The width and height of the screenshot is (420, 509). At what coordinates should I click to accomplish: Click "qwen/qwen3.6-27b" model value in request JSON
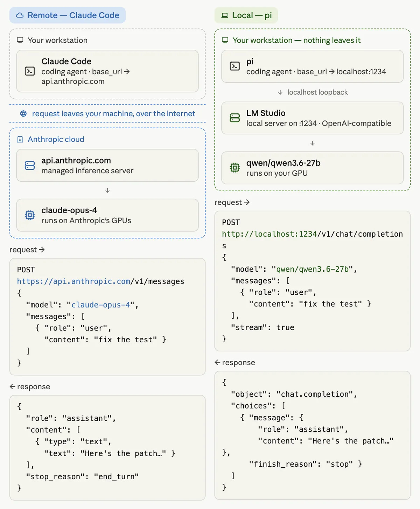tap(312, 269)
